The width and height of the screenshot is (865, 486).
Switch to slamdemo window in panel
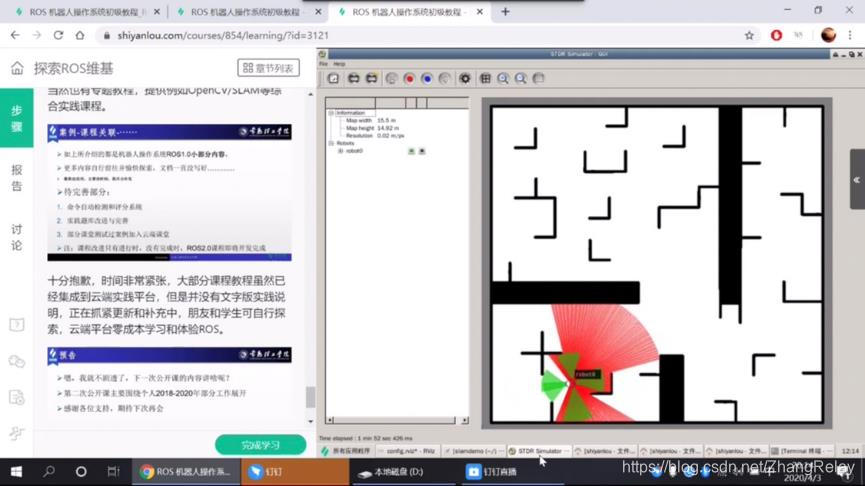tap(474, 451)
